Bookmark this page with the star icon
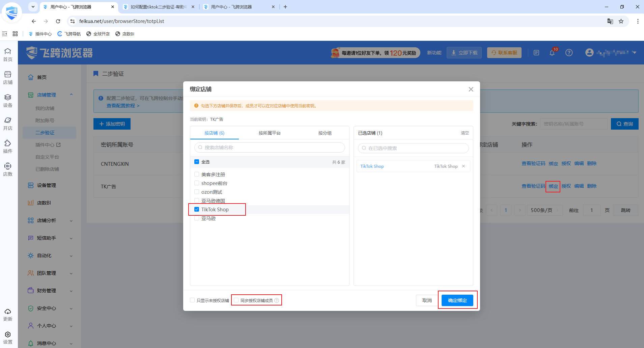The width and height of the screenshot is (644, 348). (621, 21)
